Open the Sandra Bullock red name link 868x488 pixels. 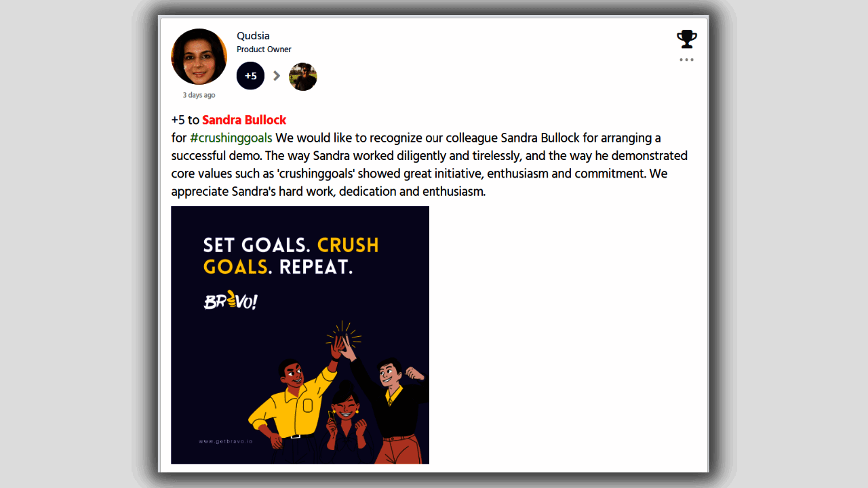pos(244,120)
